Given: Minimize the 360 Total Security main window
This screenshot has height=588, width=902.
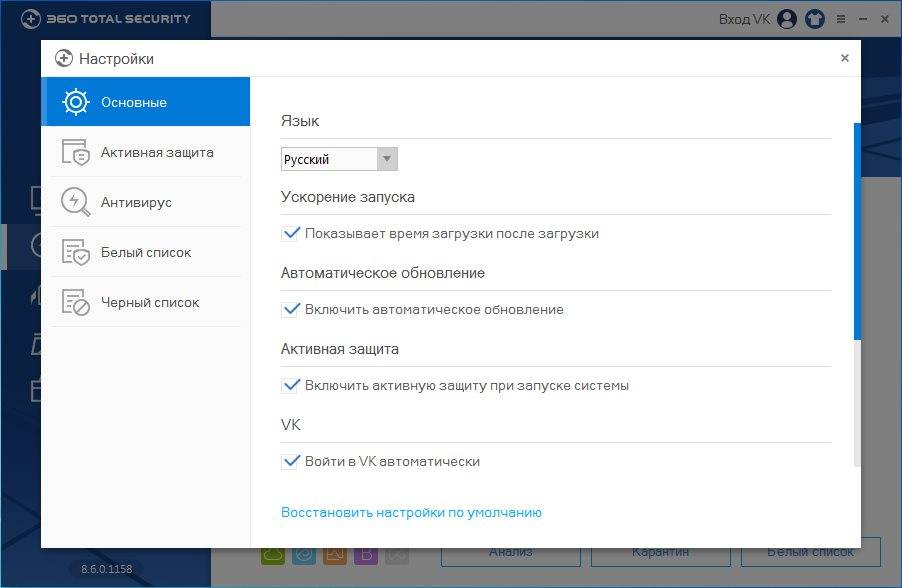Looking at the screenshot, I should click(x=863, y=19).
